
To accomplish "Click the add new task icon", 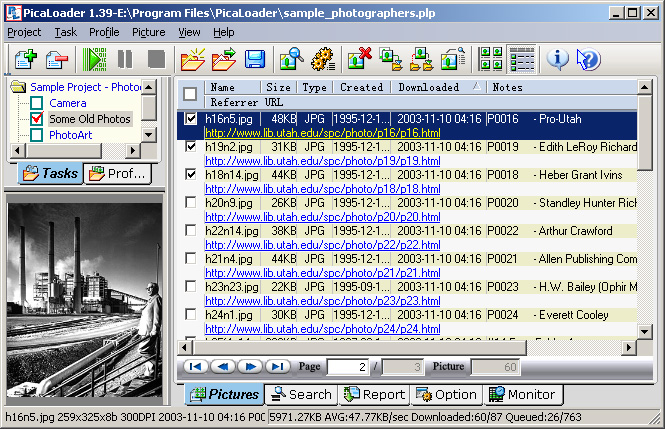I will [25, 59].
